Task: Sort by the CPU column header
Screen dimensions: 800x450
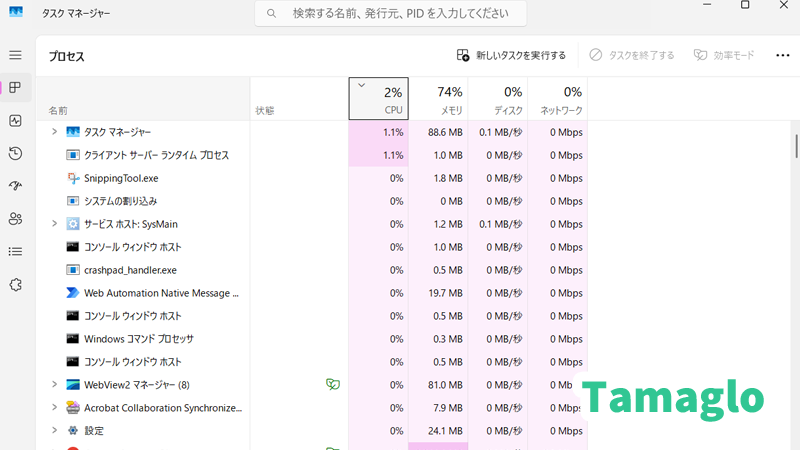Action: (378, 99)
